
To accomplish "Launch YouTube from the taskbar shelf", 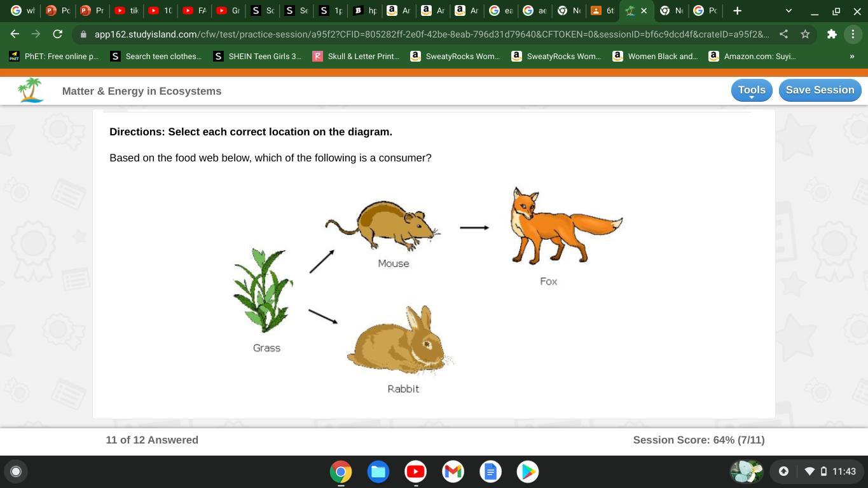I will coord(415,471).
